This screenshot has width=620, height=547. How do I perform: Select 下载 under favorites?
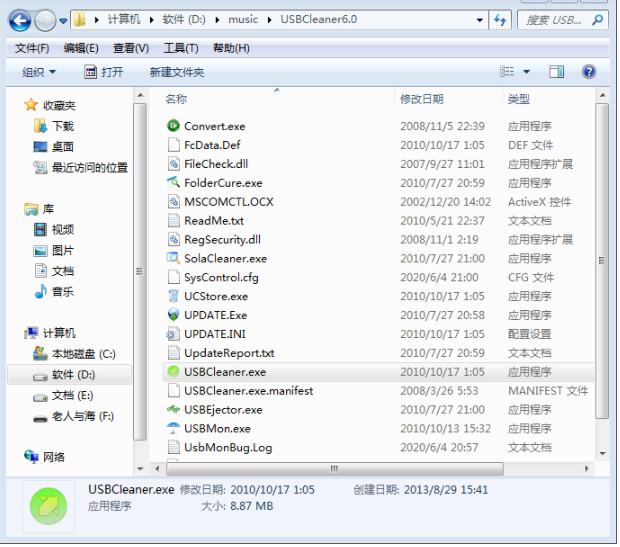(63, 126)
